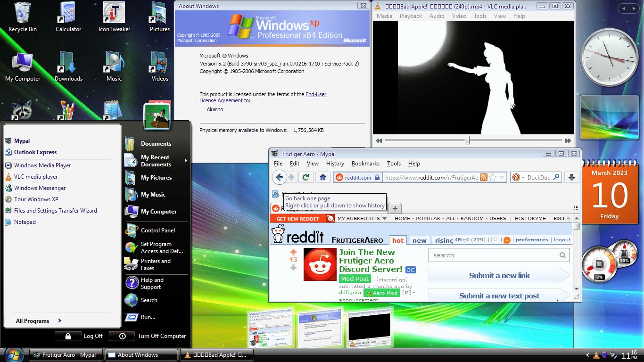Toggle the bookmark star in the address bar
This screenshot has width=644, height=362.
click(x=493, y=177)
